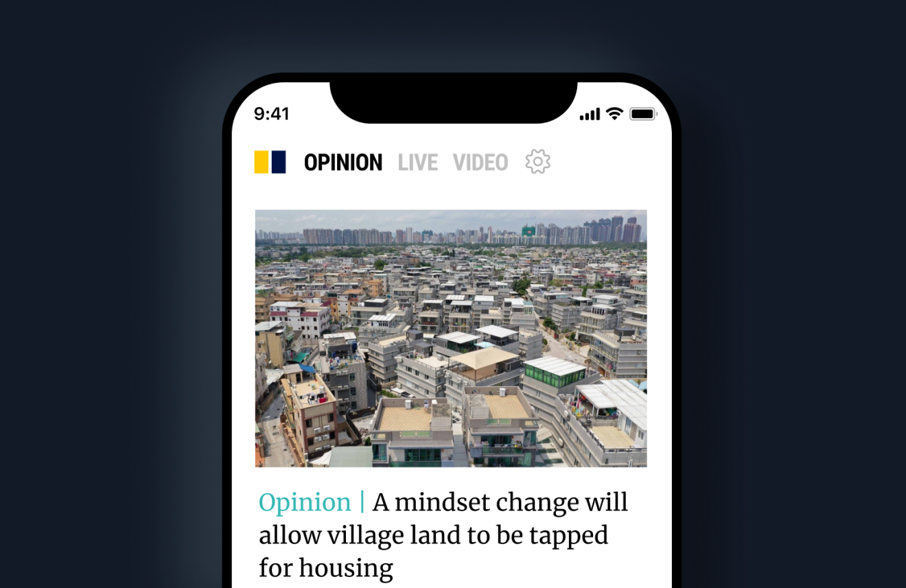Click the high-rise skyline in the photo

451,232
